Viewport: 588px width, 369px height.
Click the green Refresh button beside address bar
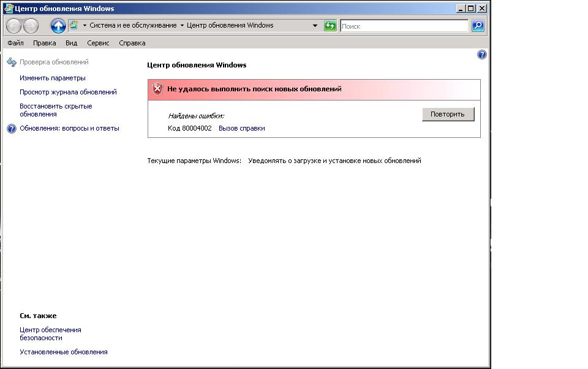click(330, 26)
